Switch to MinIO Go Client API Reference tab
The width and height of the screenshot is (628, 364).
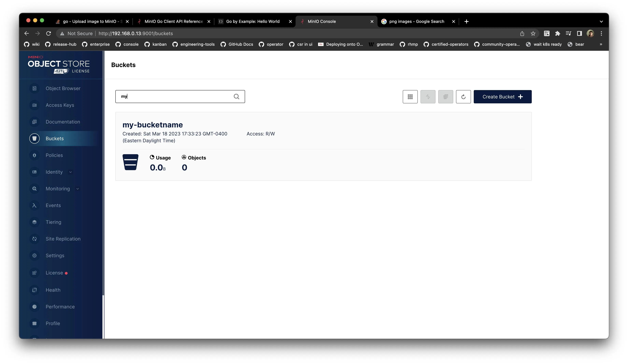point(173,21)
